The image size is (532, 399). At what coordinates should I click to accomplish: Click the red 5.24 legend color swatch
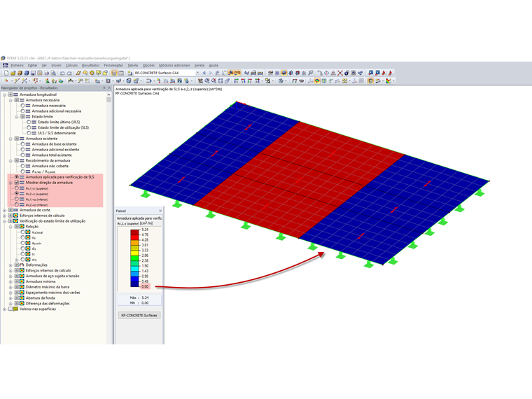(x=134, y=232)
